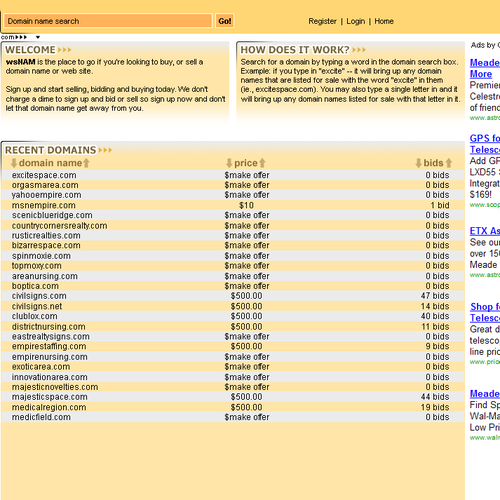Click the 1 bid count for msnempire.com
Screen dimensions: 500x500
[440, 205]
